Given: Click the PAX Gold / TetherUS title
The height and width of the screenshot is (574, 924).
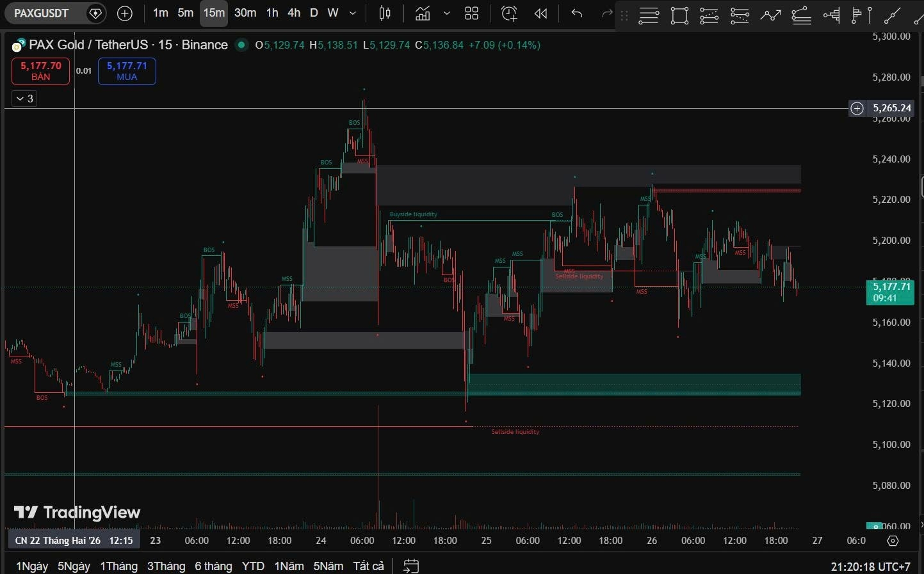Looking at the screenshot, I should [x=128, y=45].
